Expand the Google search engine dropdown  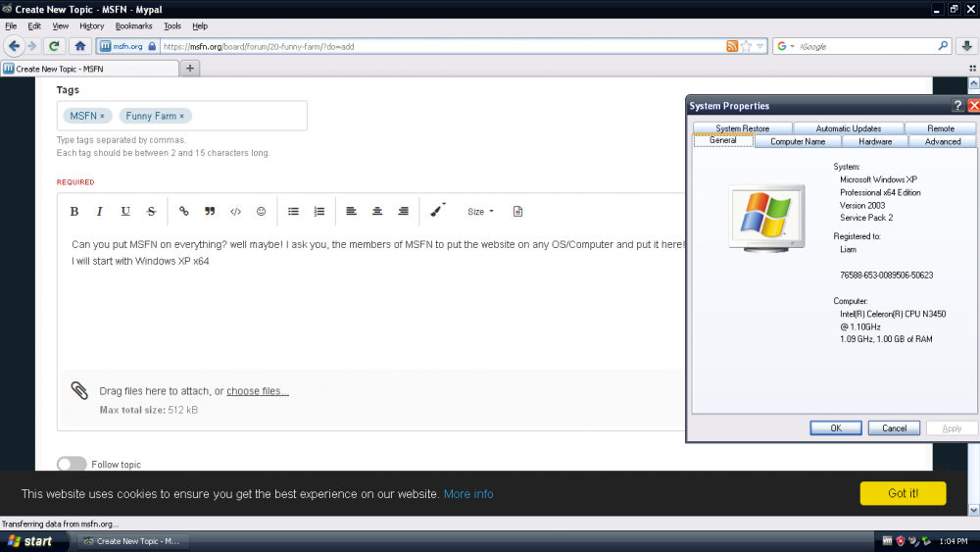(x=787, y=46)
